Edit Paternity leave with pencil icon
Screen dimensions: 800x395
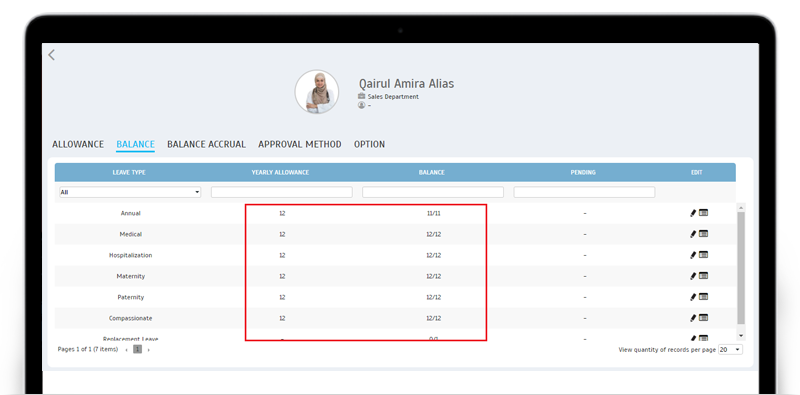(x=693, y=297)
